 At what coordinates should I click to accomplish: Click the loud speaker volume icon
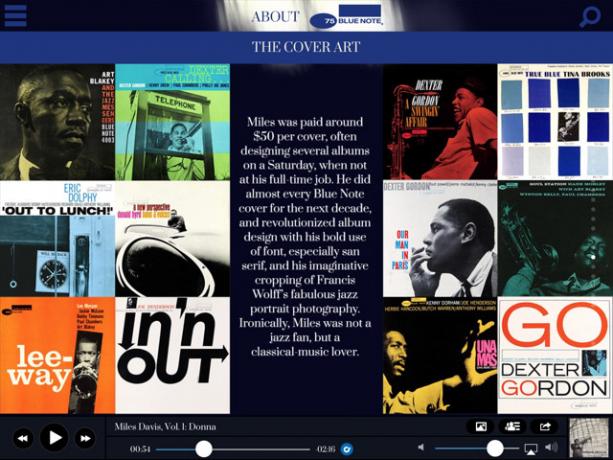click(551, 447)
